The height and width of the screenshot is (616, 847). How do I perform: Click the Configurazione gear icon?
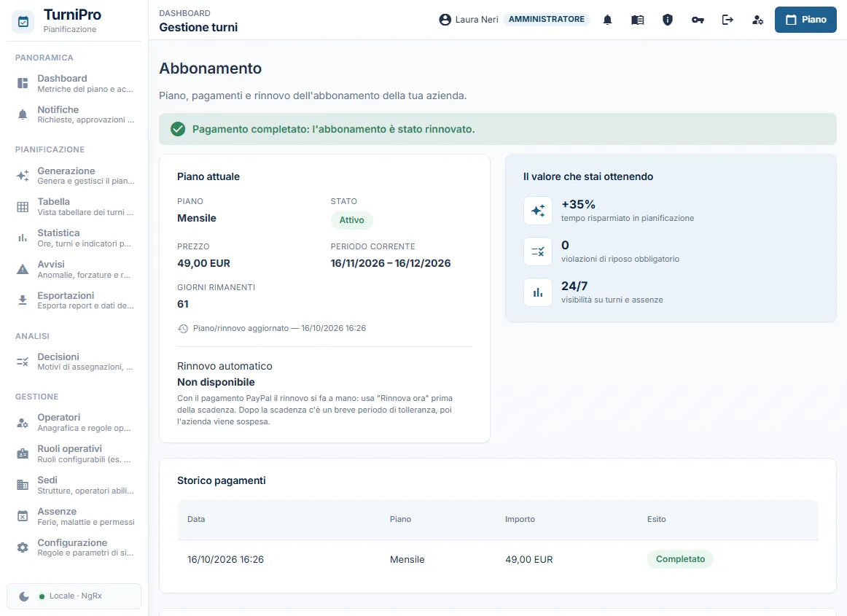[23, 547]
